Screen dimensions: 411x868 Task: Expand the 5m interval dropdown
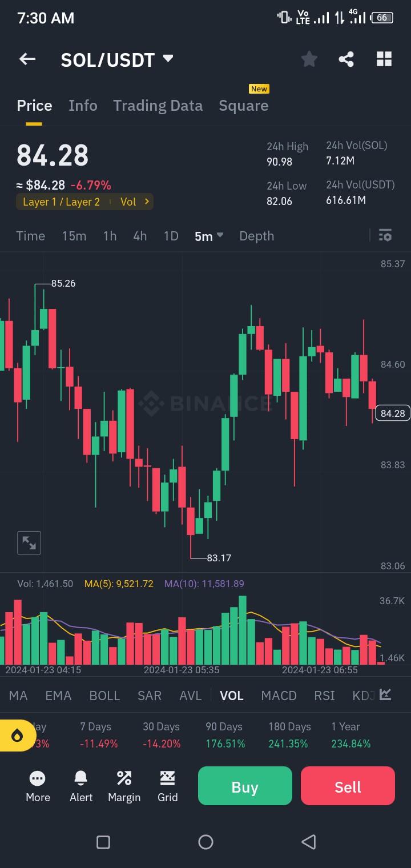(x=209, y=236)
